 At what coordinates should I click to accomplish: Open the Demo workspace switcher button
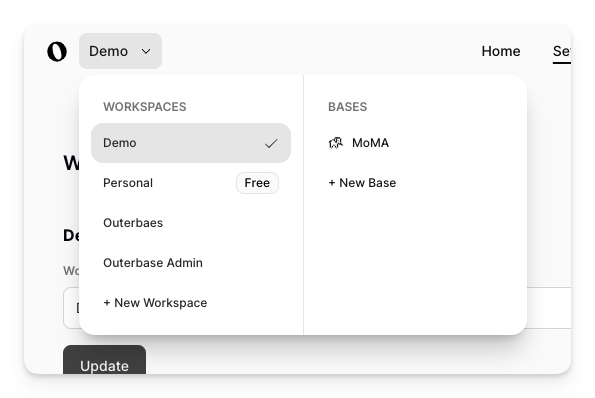tap(120, 51)
